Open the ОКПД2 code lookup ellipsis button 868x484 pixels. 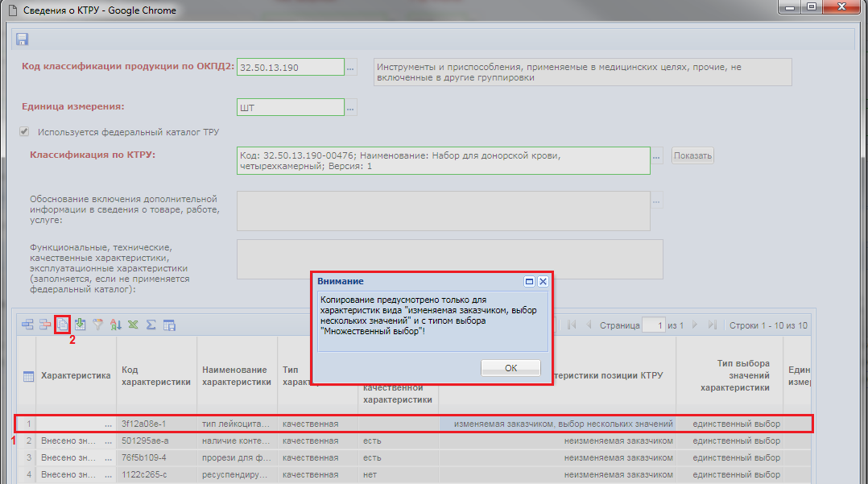coord(350,68)
